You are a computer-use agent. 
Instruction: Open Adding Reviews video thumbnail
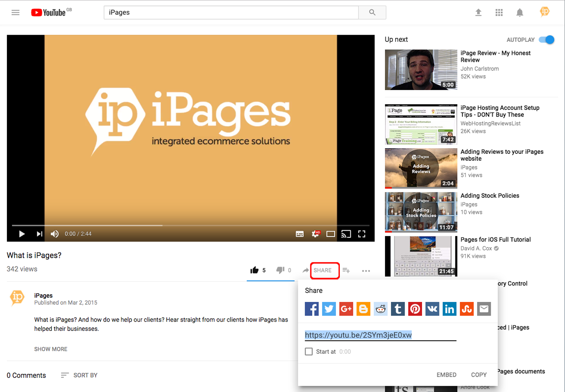point(421,169)
